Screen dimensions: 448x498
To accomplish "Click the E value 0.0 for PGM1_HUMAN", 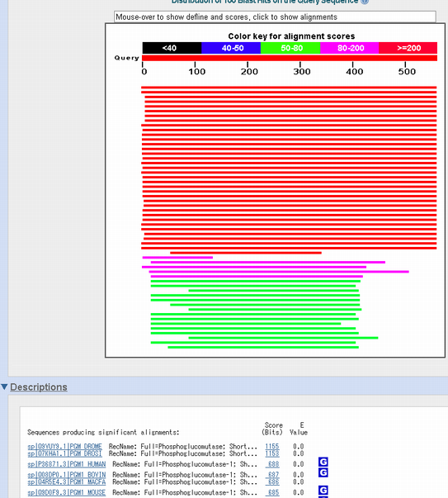I will 299,464.
